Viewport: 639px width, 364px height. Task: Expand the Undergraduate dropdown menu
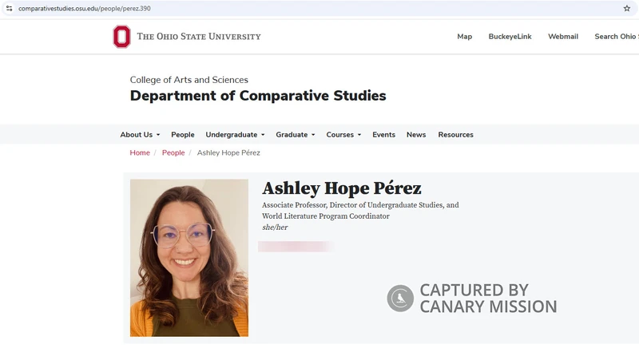point(235,135)
